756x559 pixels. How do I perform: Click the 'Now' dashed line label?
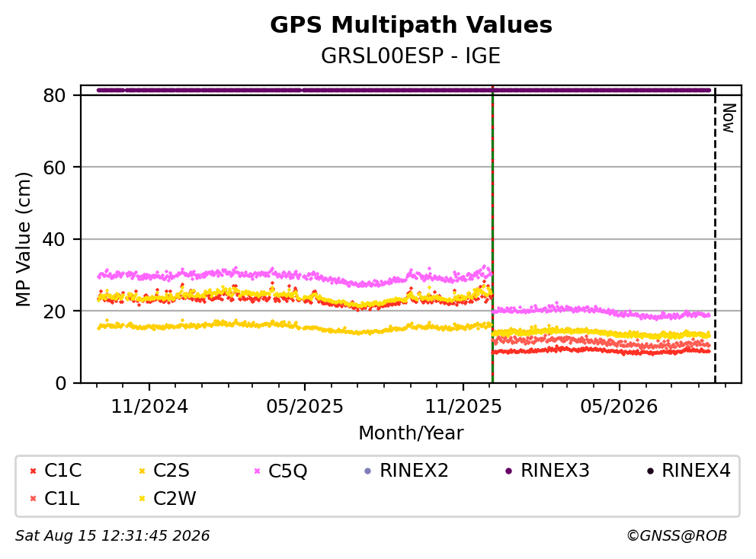[x=729, y=118]
